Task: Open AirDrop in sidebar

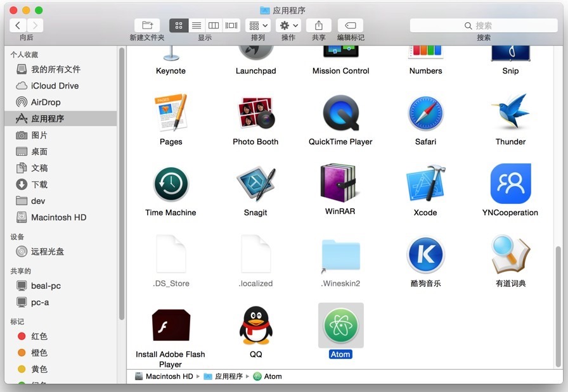Action: pos(61,102)
